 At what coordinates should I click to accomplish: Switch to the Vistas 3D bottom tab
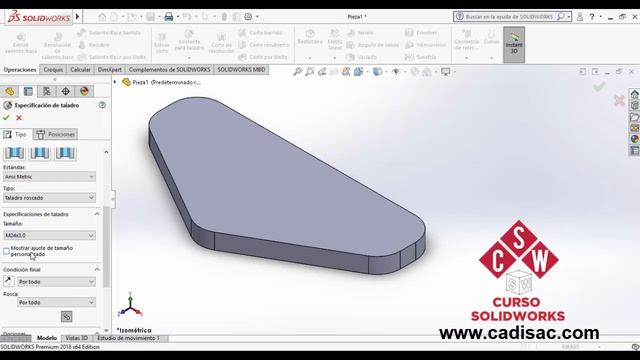77,338
